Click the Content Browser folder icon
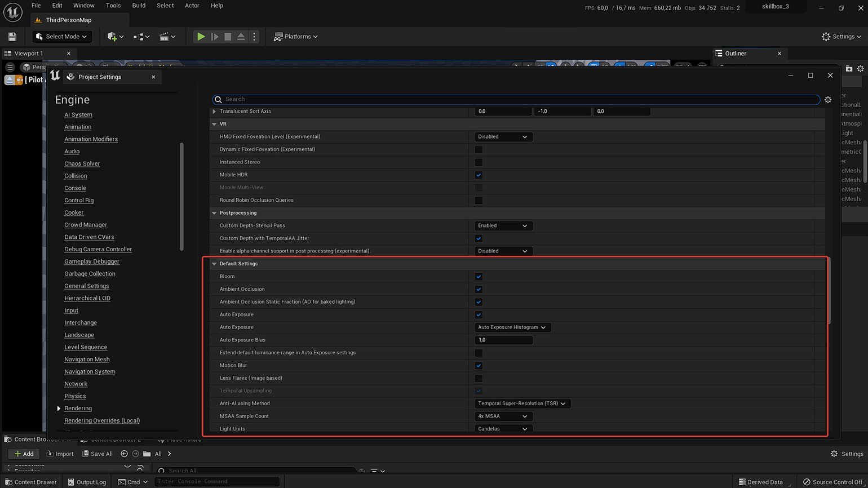This screenshot has height=488, width=868. 147,454
